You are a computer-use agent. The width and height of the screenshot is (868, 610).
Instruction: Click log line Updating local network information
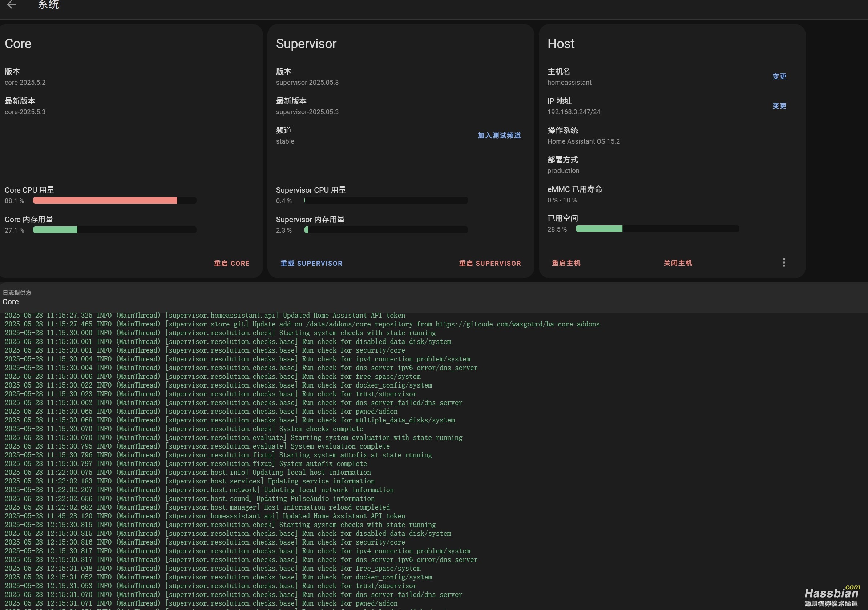point(199,490)
